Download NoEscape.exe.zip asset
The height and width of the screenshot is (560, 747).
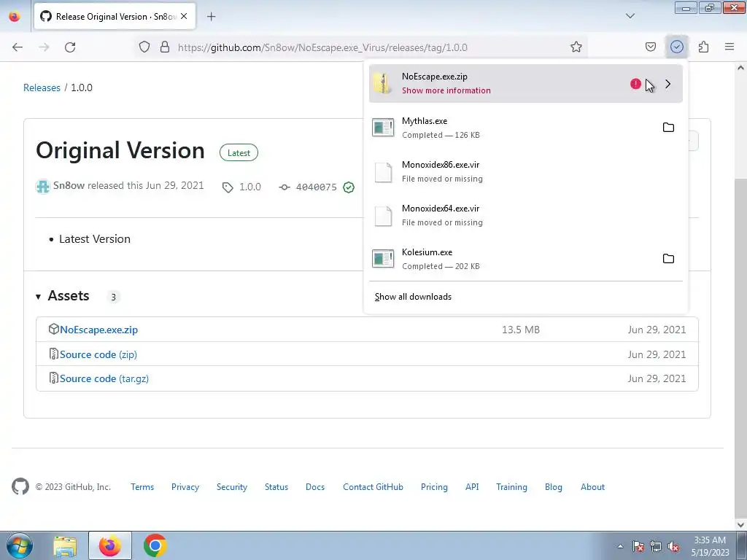[x=98, y=330]
